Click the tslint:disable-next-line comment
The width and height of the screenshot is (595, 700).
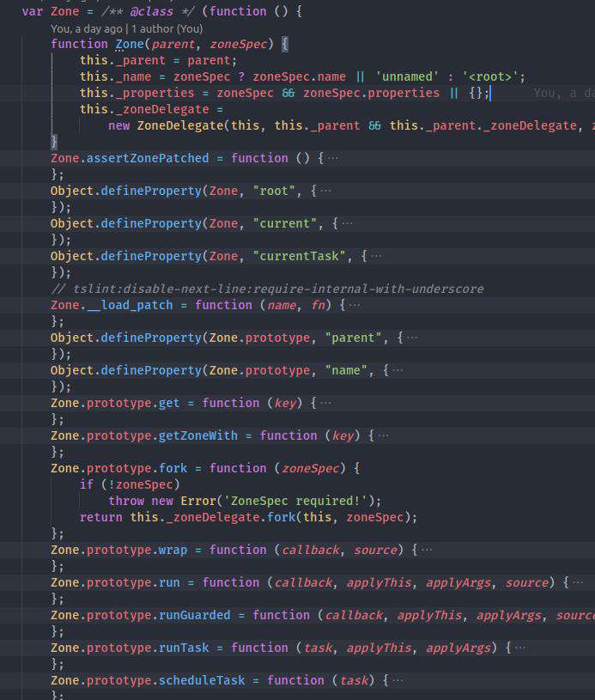267,289
